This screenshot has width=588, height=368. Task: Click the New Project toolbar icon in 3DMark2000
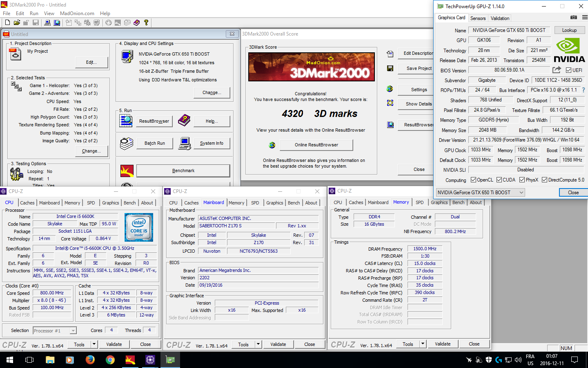click(x=7, y=23)
